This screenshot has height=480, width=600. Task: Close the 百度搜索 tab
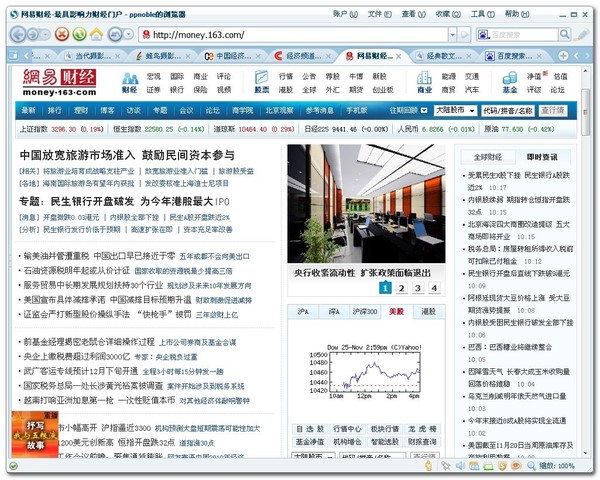point(539,56)
